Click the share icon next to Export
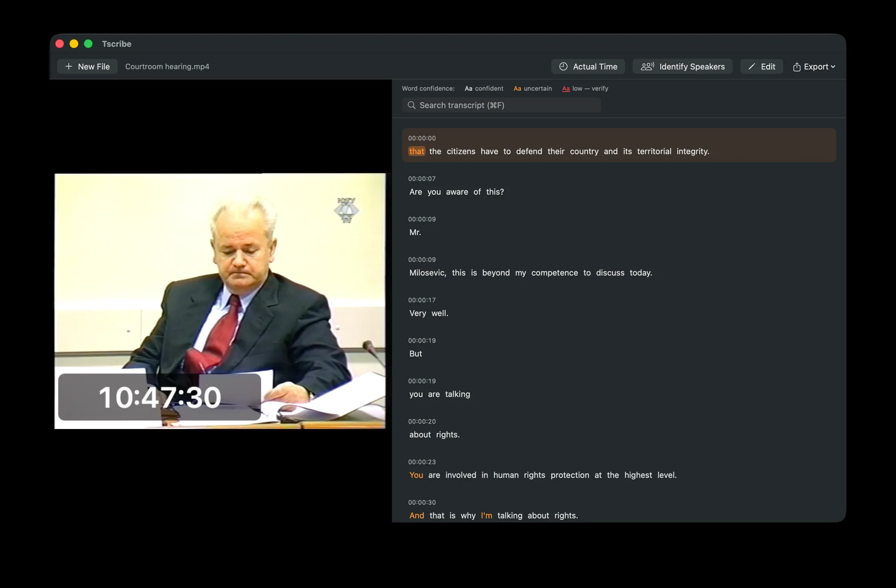The width and height of the screenshot is (896, 588). [797, 66]
